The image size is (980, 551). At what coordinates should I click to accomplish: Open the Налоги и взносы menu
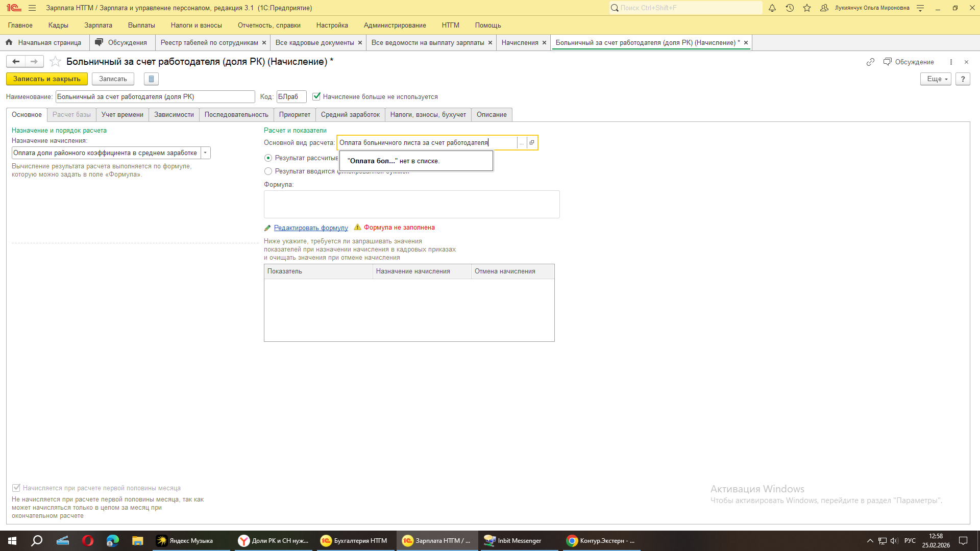196,25
